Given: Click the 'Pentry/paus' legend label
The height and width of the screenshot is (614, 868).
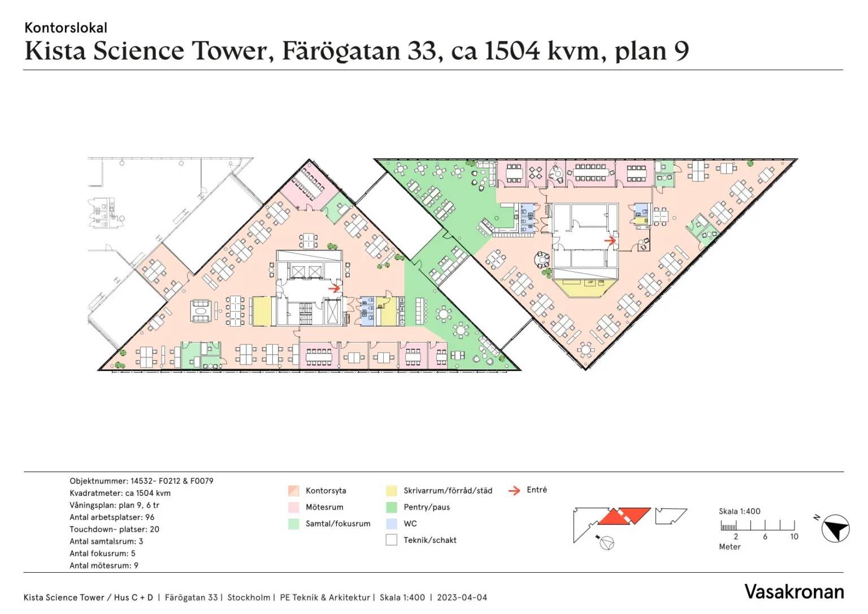Looking at the screenshot, I should click(x=427, y=507).
